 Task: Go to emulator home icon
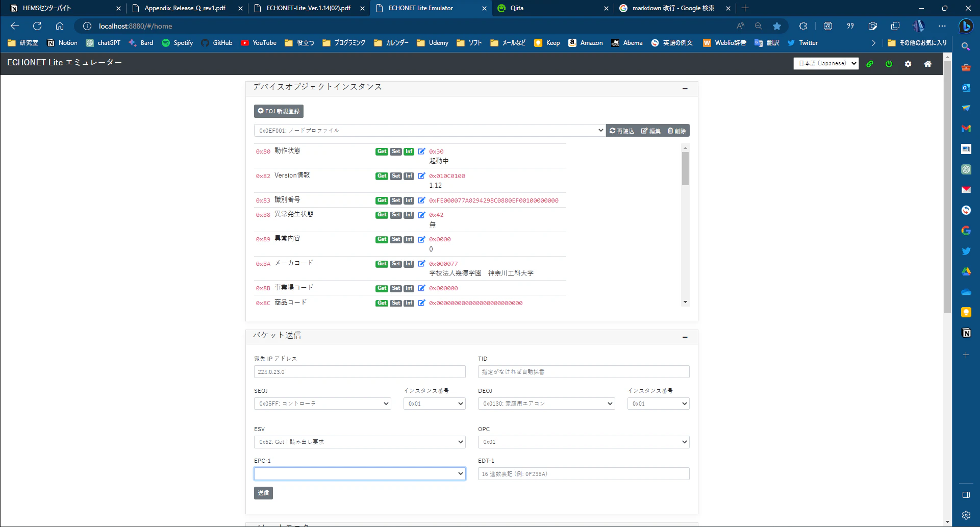point(928,64)
